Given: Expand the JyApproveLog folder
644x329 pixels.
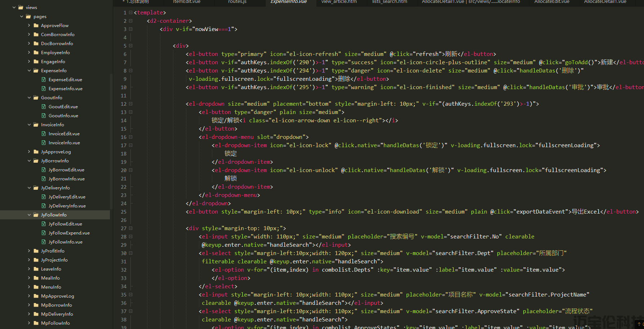Looking at the screenshot, I should pos(29,152).
